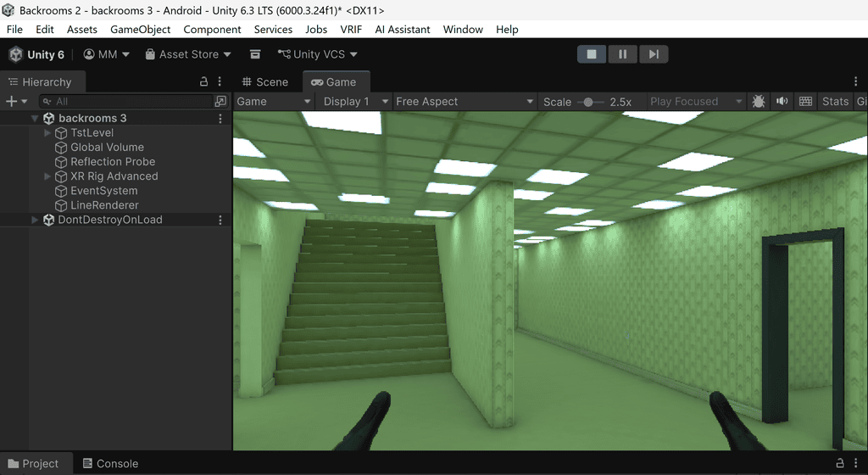The width and height of the screenshot is (868, 475).
Task: Adjust the Scale slider handle
Action: [588, 102]
